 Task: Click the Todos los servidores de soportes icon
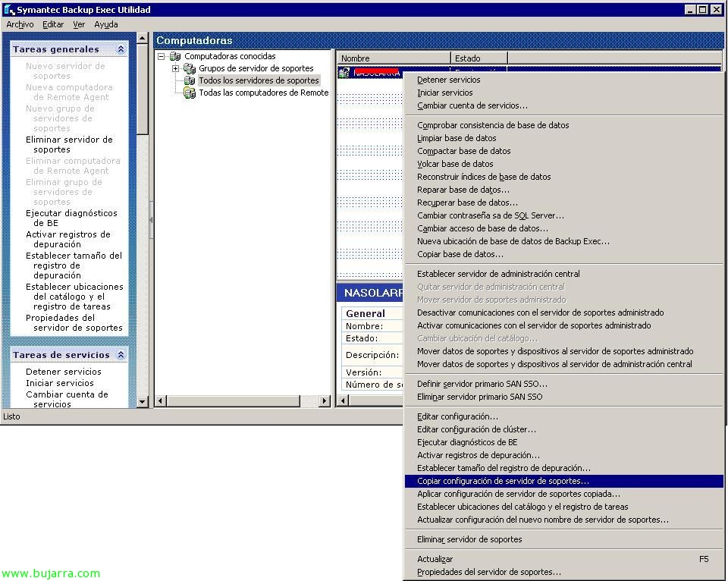pyautogui.click(x=190, y=81)
